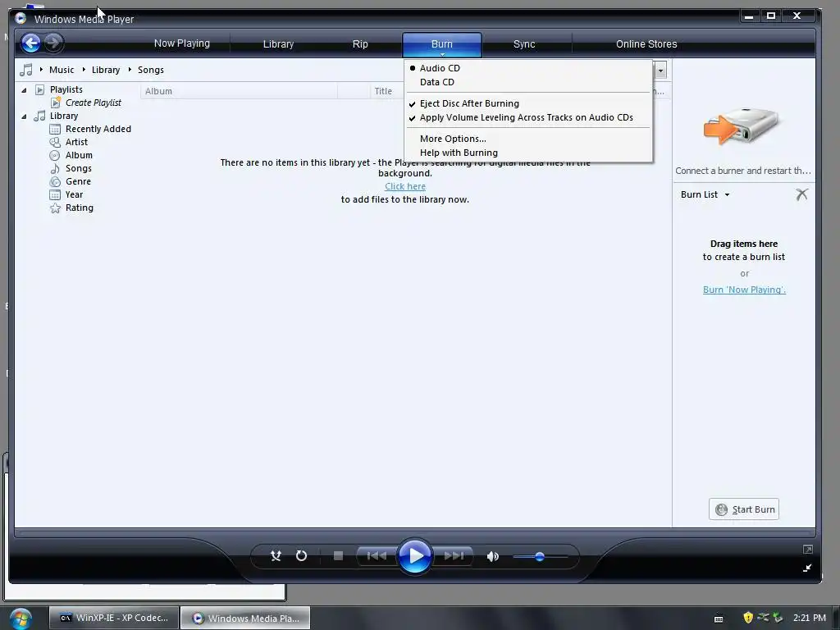Switch to the Sync tab
This screenshot has width=840, height=630.
(x=524, y=44)
